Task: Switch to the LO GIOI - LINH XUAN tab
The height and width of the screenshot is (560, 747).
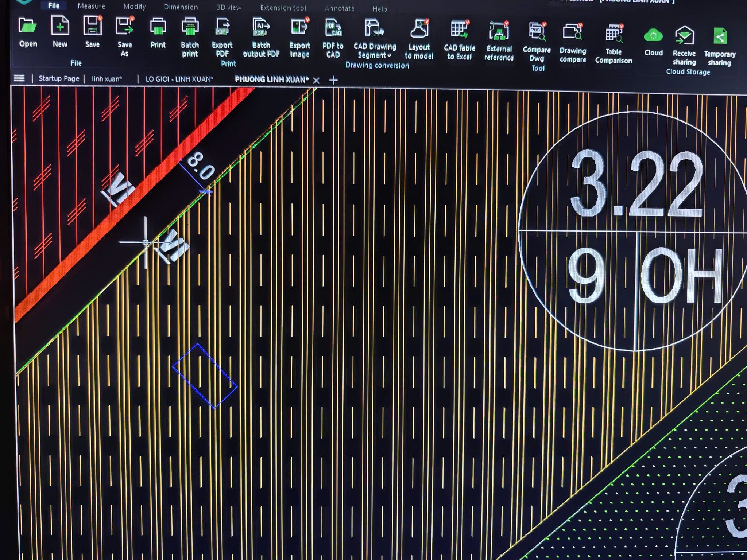Action: tap(179, 79)
